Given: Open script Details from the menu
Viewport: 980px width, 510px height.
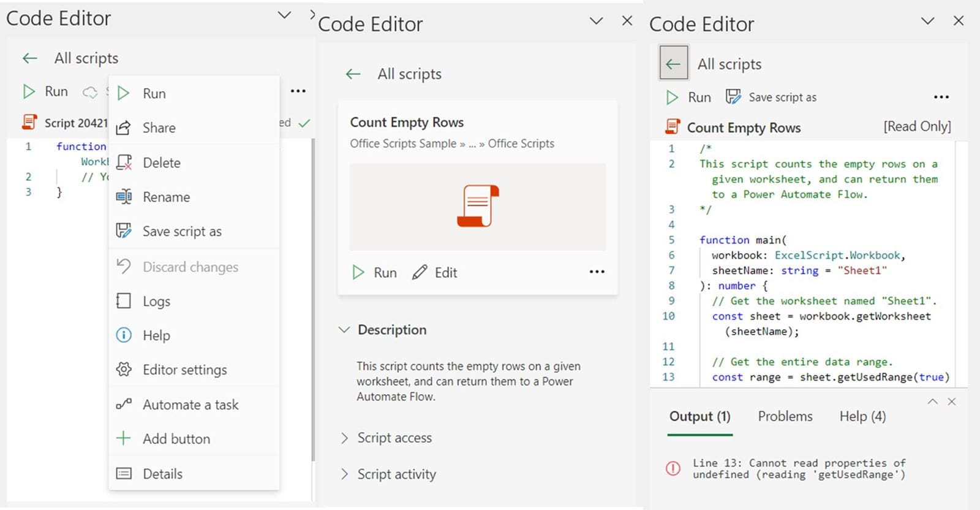Looking at the screenshot, I should tap(162, 474).
